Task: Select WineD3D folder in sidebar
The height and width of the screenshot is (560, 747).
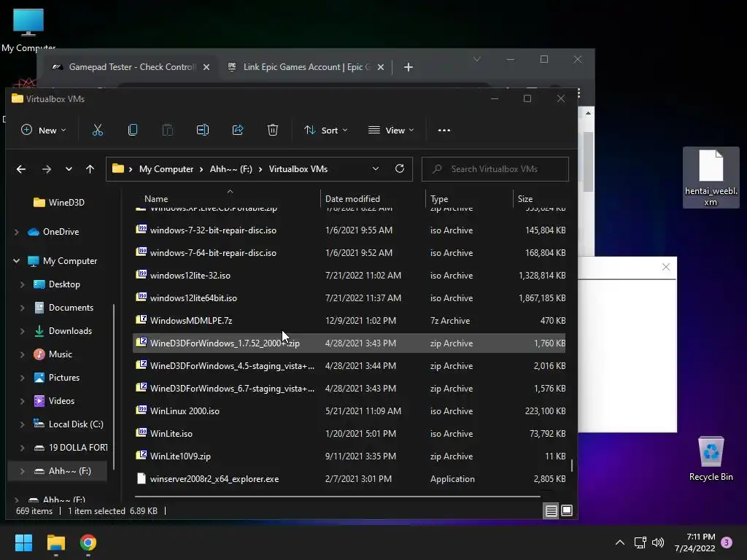Action: pos(59,203)
